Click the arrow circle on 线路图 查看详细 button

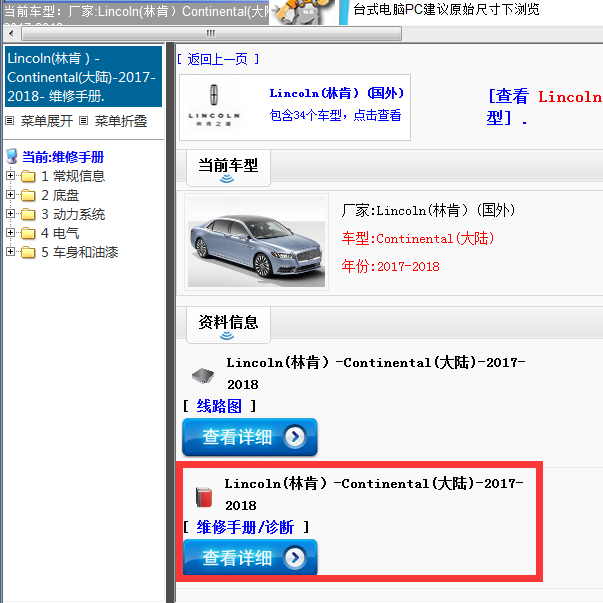295,436
